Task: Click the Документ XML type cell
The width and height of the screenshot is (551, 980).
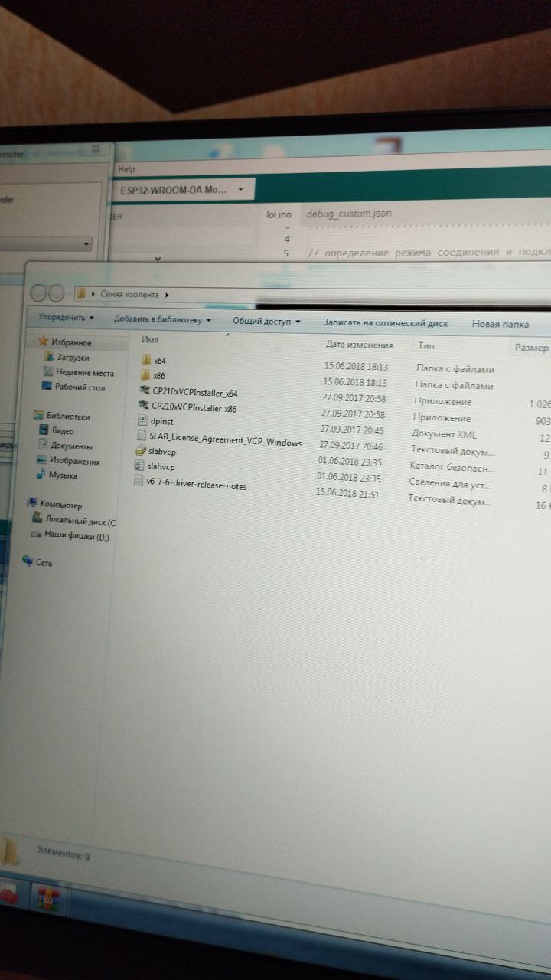Action: click(443, 434)
